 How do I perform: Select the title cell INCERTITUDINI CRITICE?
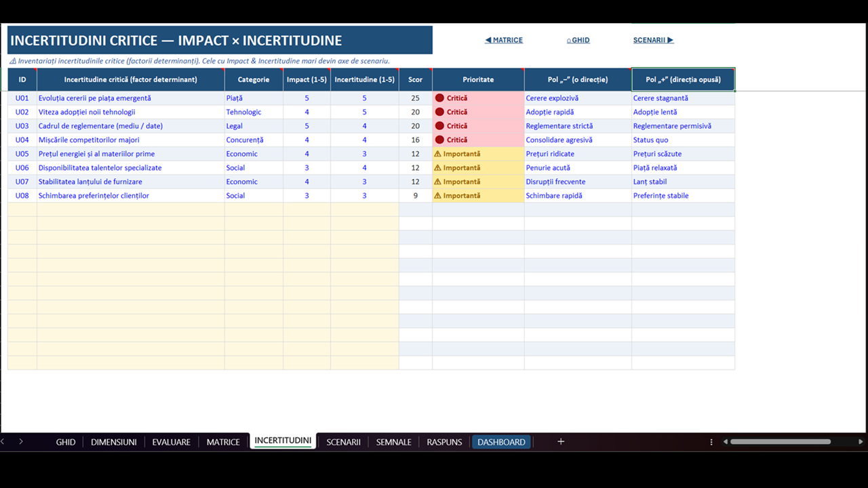220,40
